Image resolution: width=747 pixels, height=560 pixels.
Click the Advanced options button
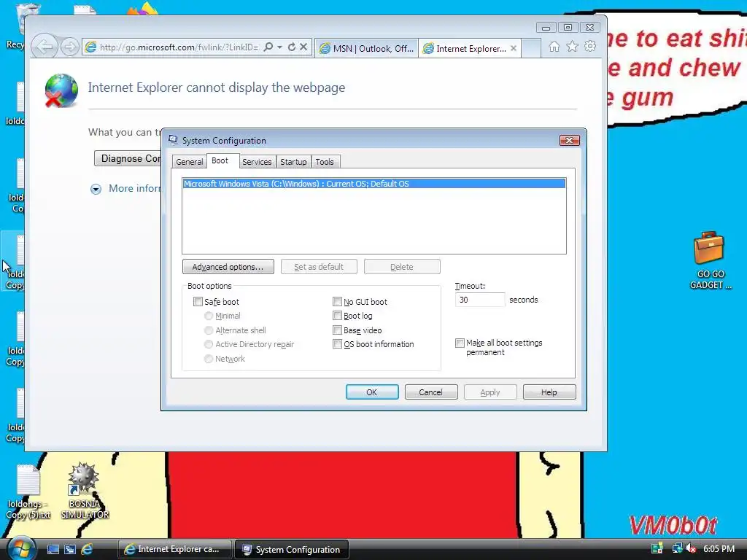point(228,267)
